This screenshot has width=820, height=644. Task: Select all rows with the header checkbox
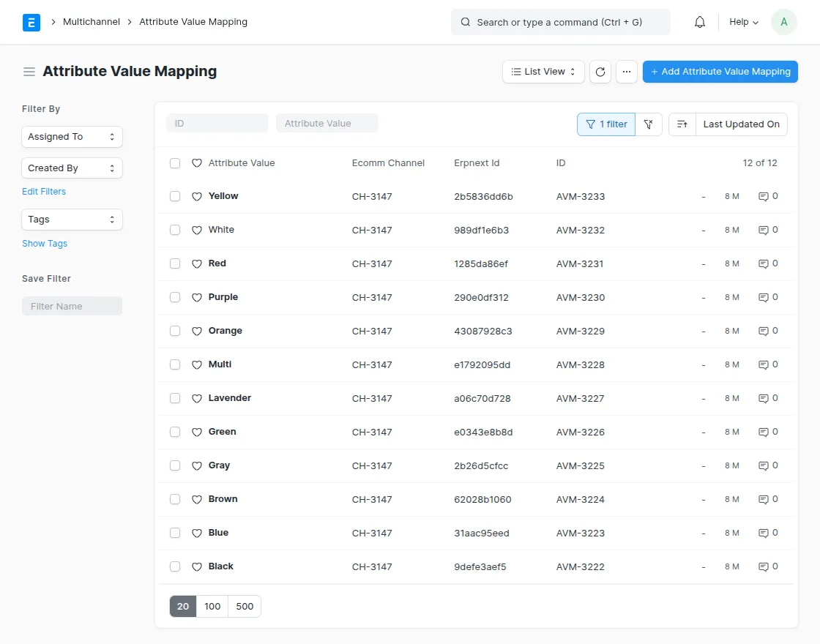(175, 163)
